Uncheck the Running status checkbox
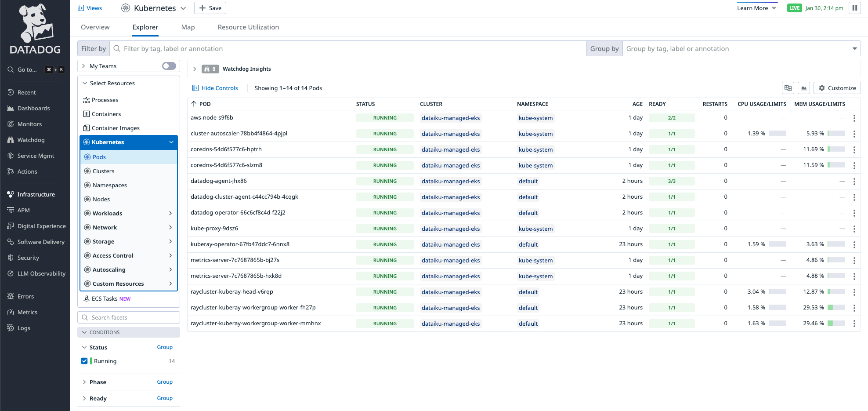Screen dimensions: 868x411 (84, 361)
